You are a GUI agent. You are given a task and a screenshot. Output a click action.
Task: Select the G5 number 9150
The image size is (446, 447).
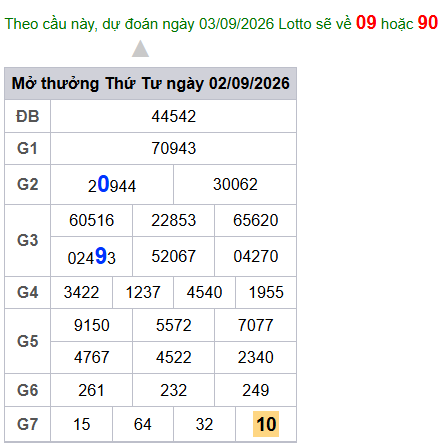pos(92,325)
